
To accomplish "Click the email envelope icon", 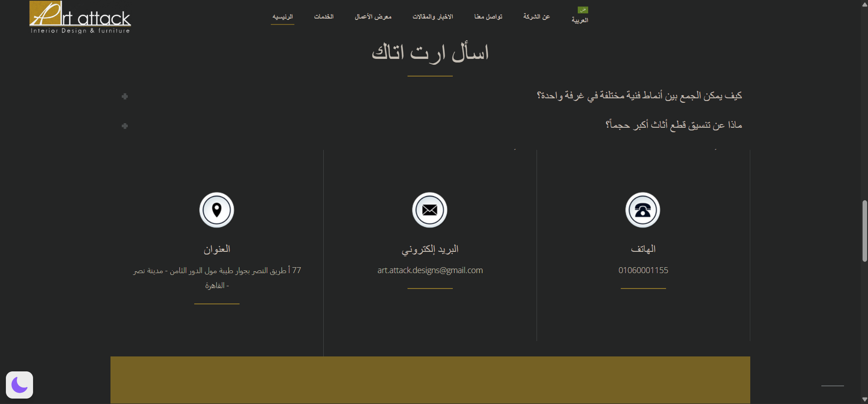I will (x=430, y=210).
